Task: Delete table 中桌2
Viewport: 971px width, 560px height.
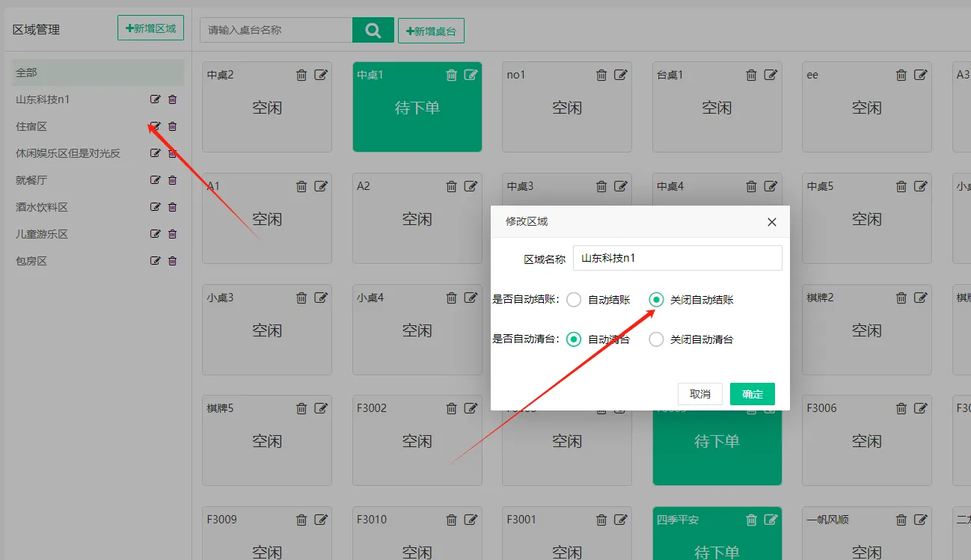Action: 301,75
